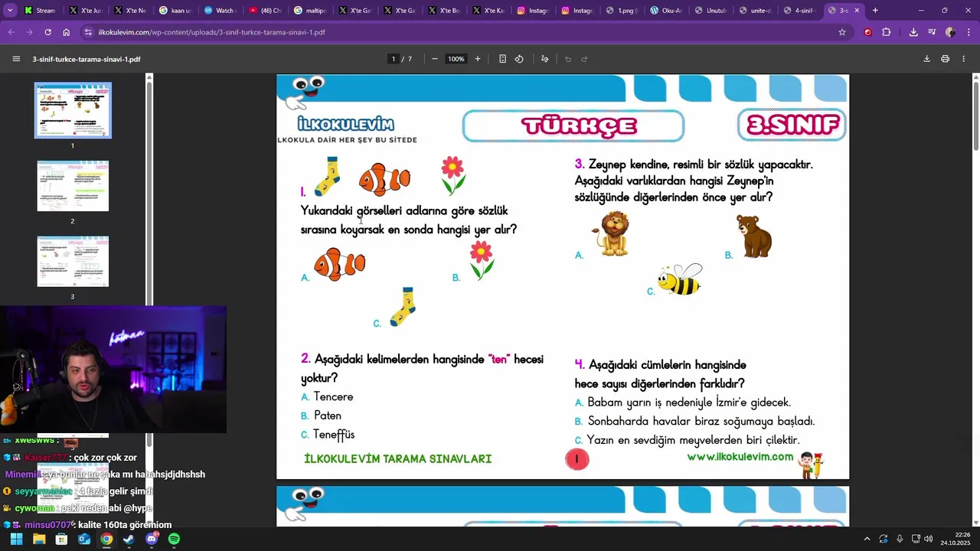Open Discord from the taskbar
Viewport: 980px width, 551px height.
coord(152,539)
